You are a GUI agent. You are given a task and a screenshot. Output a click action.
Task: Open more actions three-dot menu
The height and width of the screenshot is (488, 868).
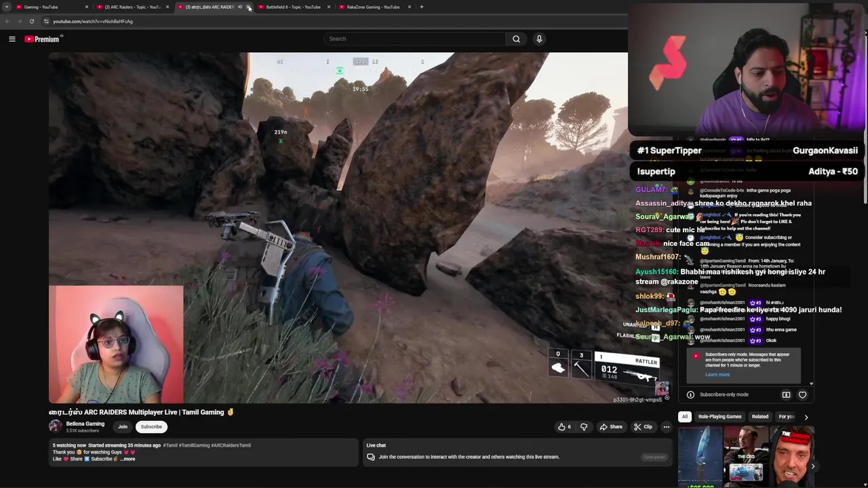[666, 427]
